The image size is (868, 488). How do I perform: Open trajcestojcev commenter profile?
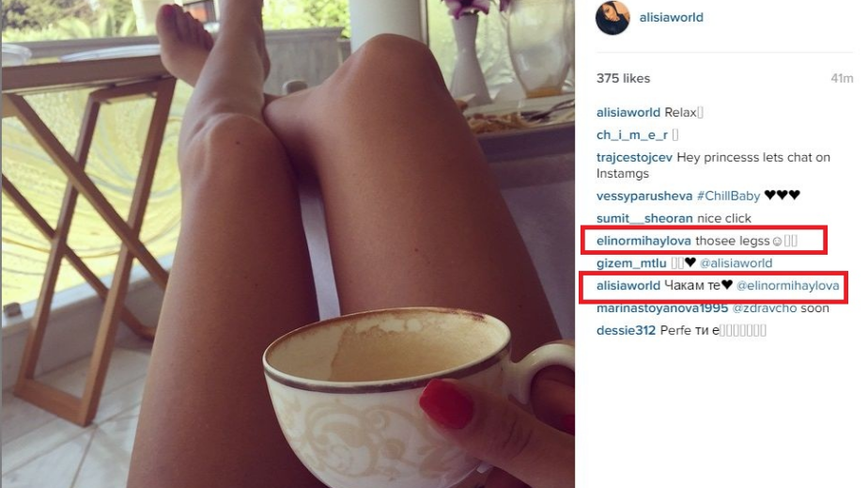coord(634,157)
